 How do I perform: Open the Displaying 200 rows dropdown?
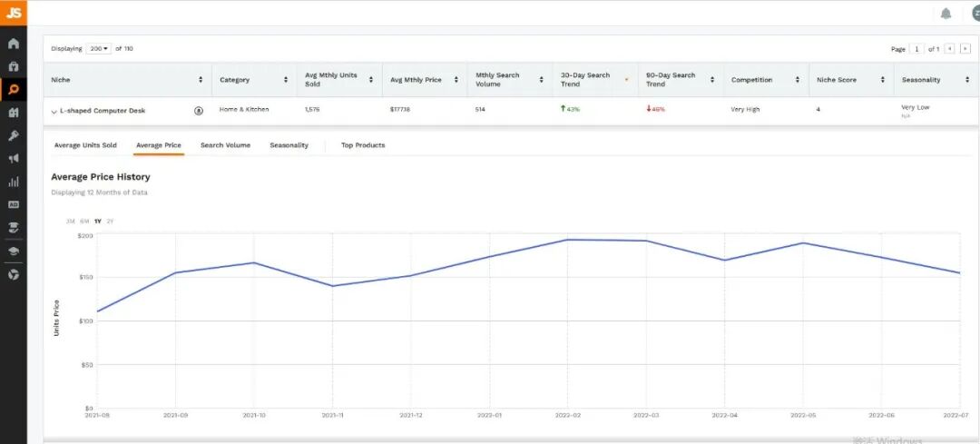99,48
